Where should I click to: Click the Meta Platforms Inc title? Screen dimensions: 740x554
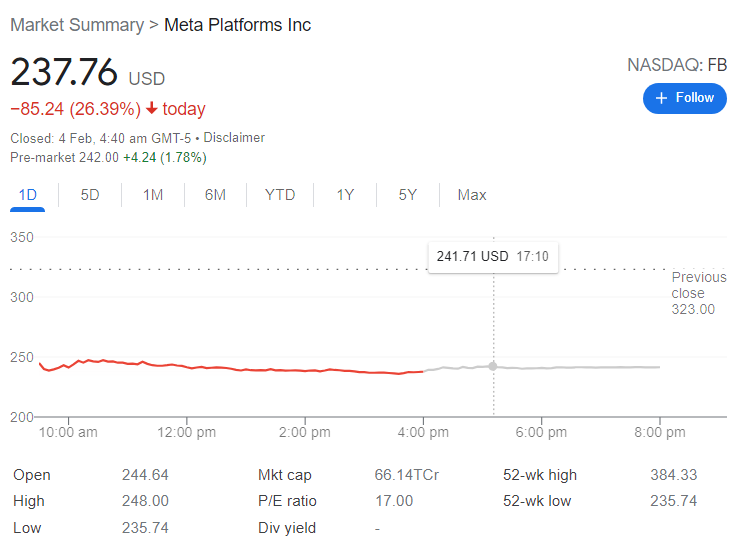tap(237, 25)
